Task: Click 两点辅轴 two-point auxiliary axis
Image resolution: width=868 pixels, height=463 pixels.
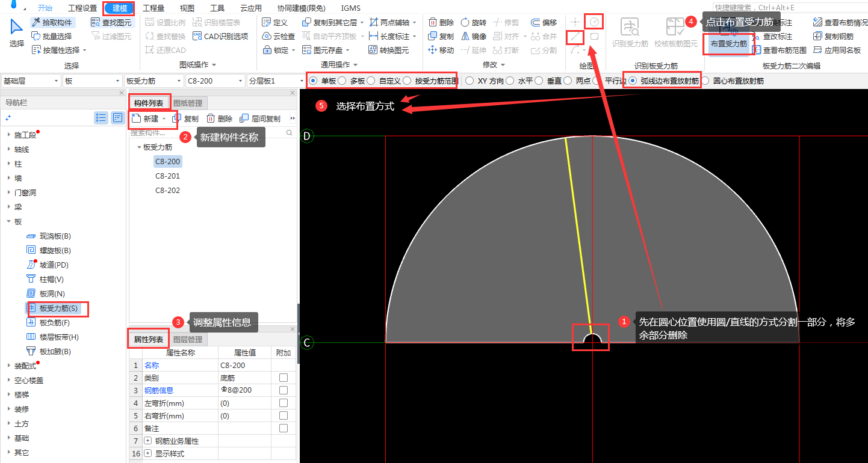Action: click(392, 22)
